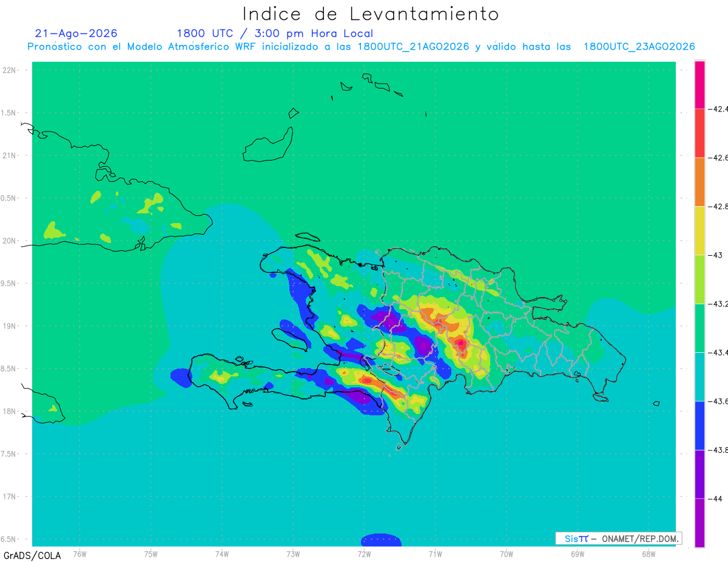Click the '76W' longitude label
Screen dimensions: 728x562
79,553
